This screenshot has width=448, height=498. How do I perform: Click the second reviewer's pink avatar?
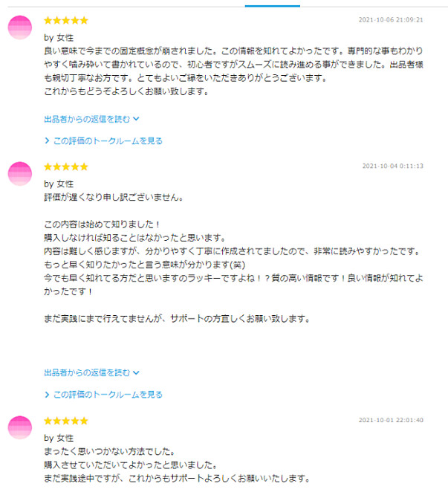[19, 174]
